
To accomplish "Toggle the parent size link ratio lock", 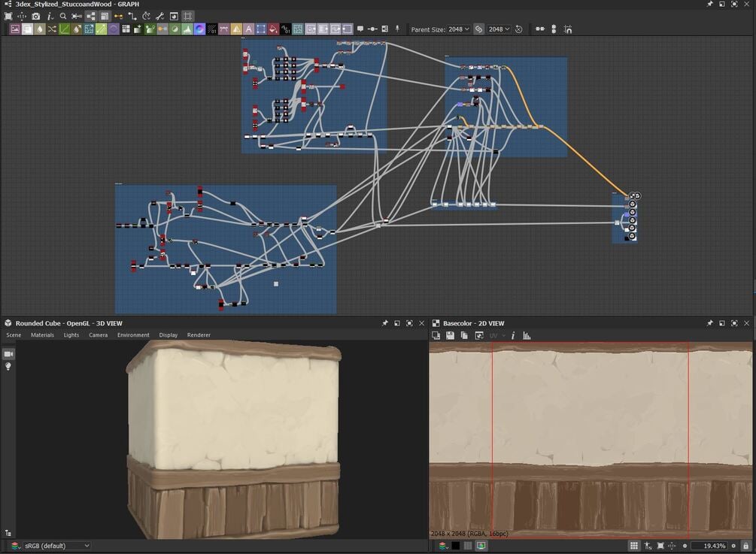I will coord(478,29).
